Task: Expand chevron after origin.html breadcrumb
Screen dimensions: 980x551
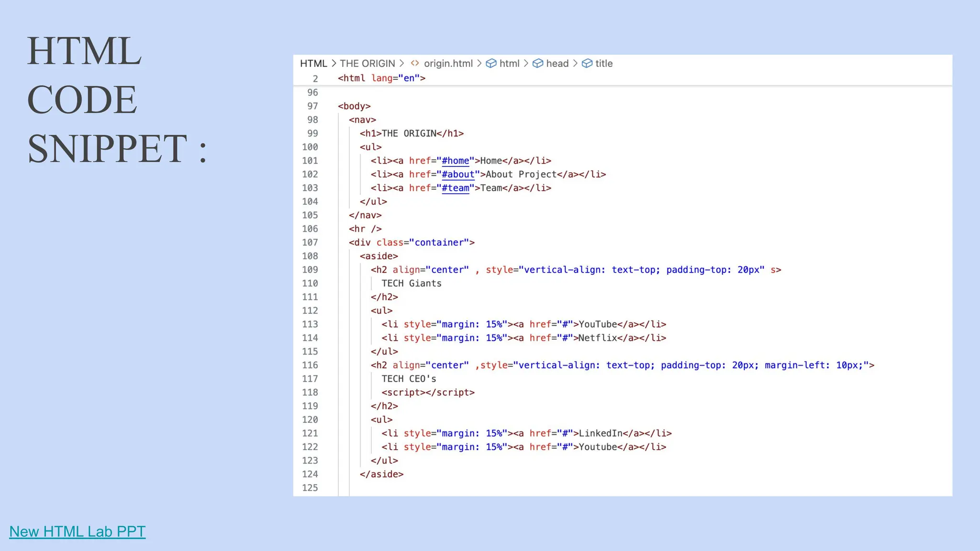Action: 479,63
